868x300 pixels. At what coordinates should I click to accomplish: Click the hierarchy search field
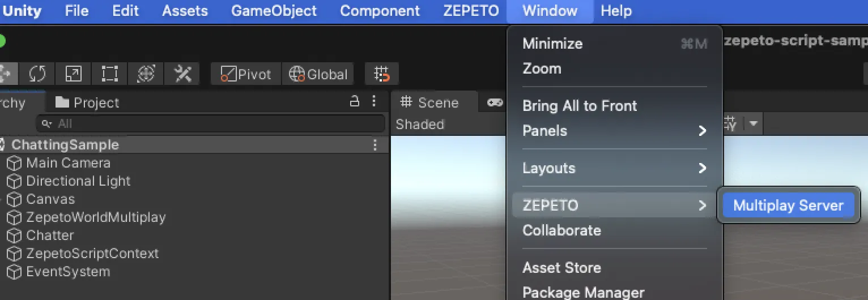click(211, 123)
